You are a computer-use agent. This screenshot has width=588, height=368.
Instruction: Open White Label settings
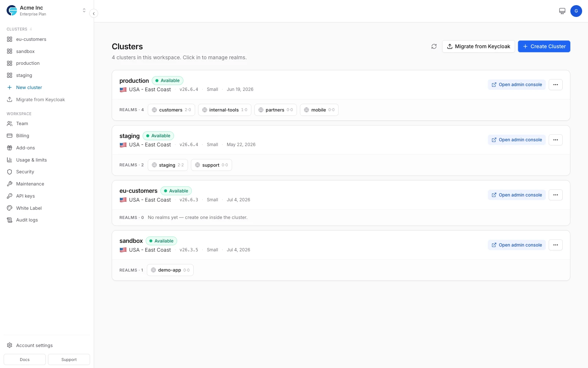tap(47, 208)
